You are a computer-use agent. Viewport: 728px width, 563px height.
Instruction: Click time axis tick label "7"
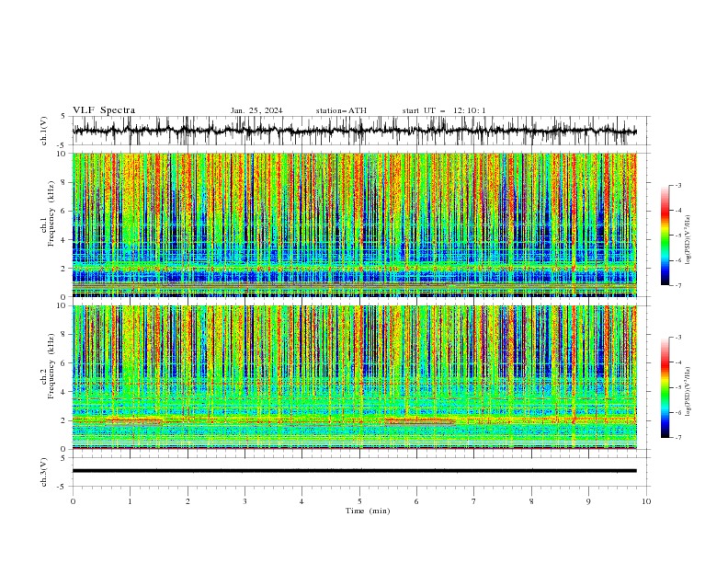click(x=474, y=501)
